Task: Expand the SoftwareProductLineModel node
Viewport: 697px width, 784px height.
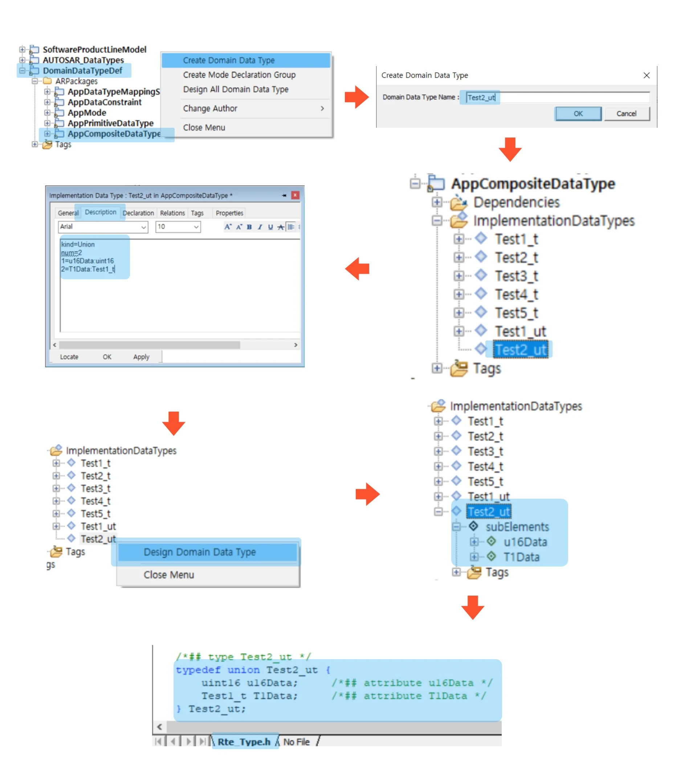Action: coord(22,49)
